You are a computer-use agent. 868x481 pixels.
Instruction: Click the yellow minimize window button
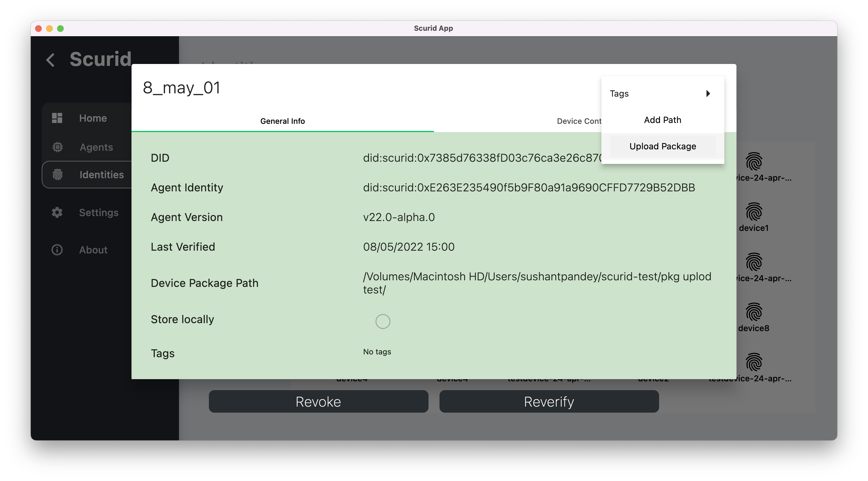click(x=49, y=28)
